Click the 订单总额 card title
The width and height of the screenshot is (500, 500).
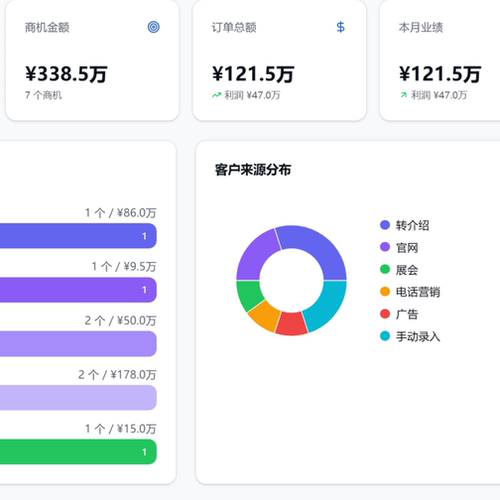pyautogui.click(x=234, y=27)
